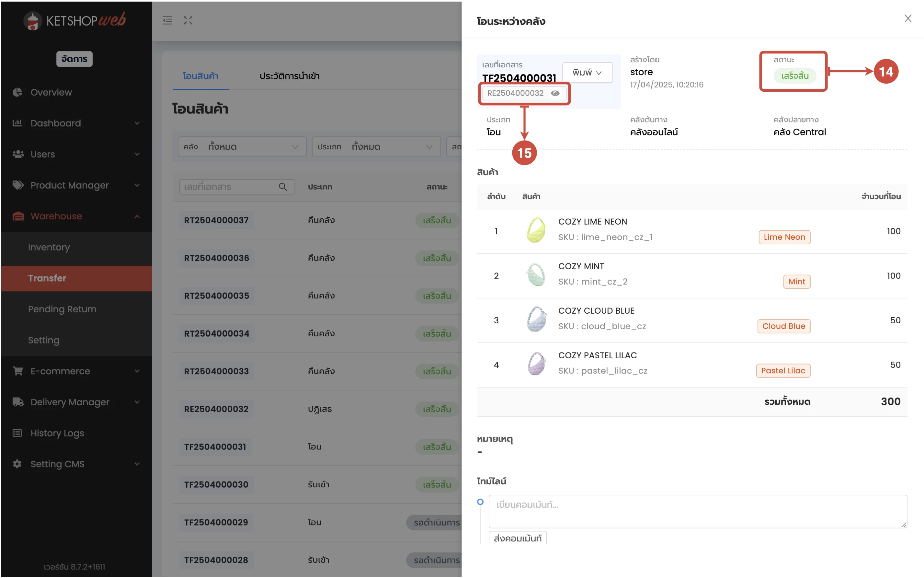This screenshot has height=578, width=924.
Task: Open the คลัง warehouse filter dropdown
Action: [242, 147]
